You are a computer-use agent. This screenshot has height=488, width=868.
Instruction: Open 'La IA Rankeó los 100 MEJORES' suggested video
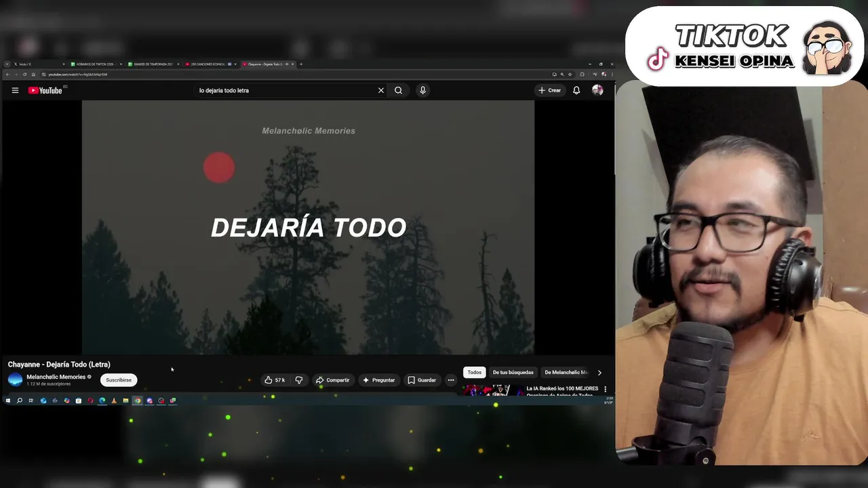pos(562,389)
